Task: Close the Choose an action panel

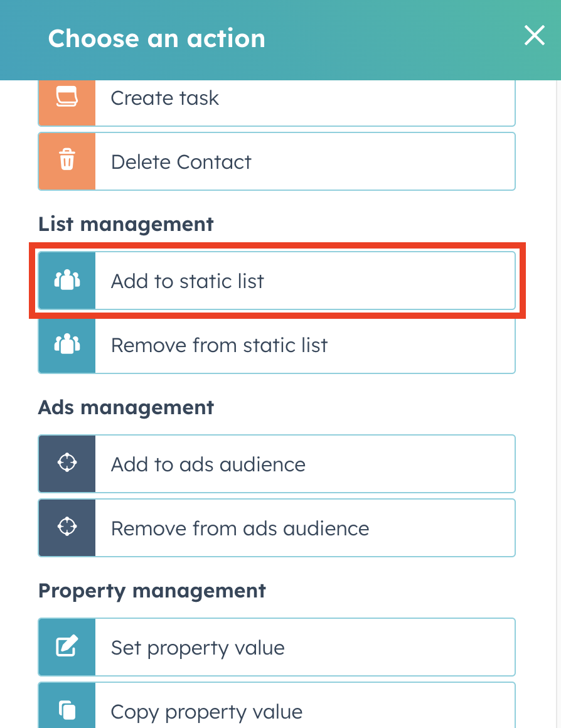Action: [534, 36]
